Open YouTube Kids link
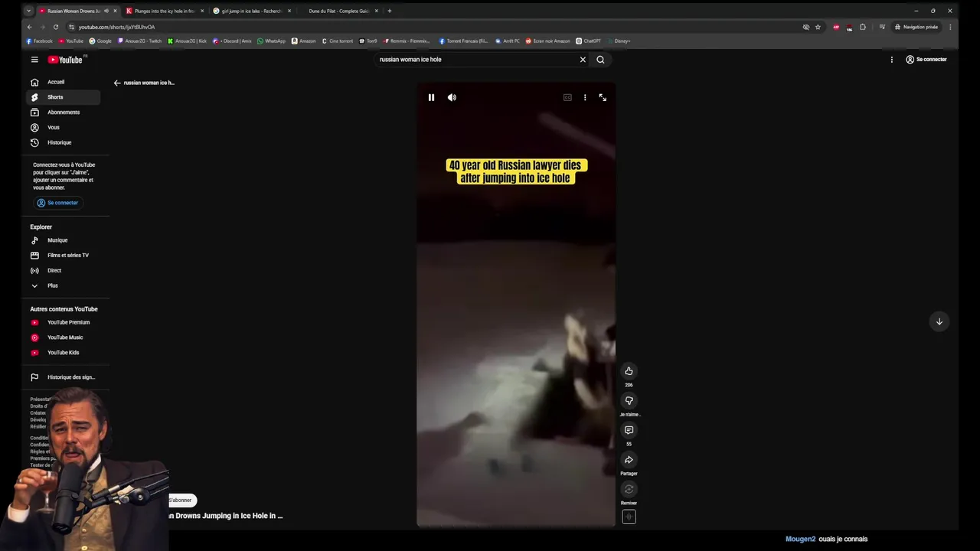This screenshot has height=551, width=980. [63, 353]
